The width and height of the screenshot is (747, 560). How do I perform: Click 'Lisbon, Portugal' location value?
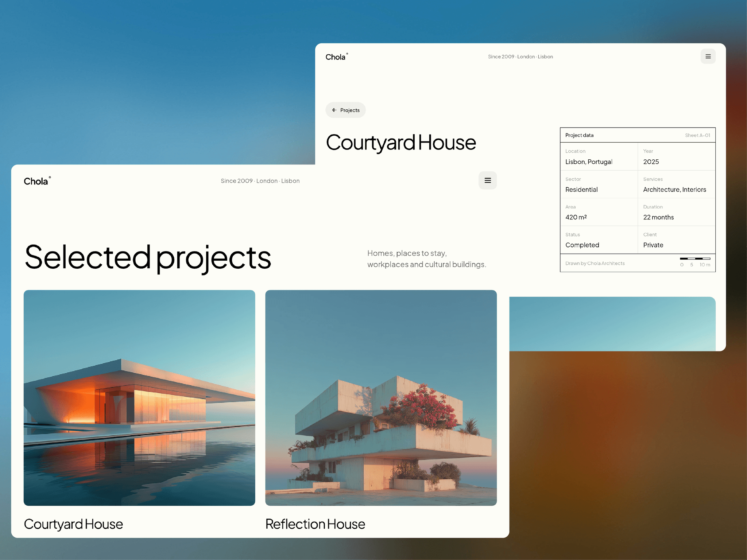589,162
